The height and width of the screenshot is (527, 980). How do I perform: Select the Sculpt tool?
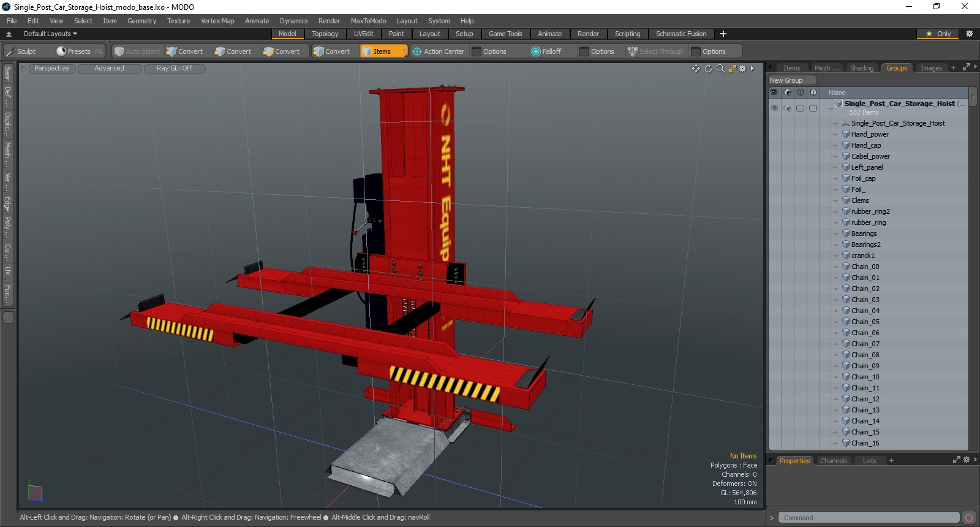pyautogui.click(x=28, y=51)
